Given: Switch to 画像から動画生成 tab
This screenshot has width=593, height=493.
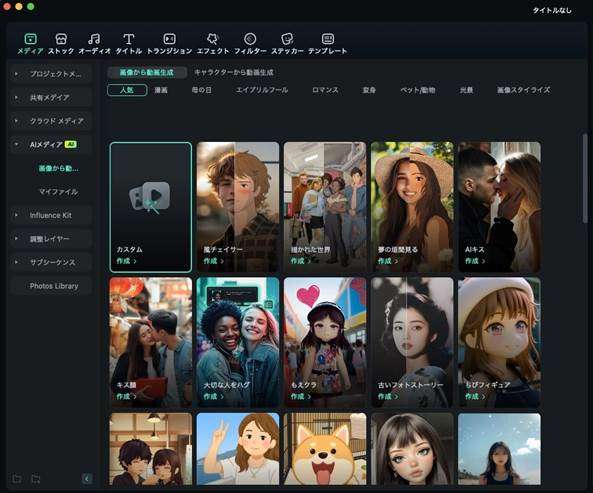Looking at the screenshot, I should point(147,72).
